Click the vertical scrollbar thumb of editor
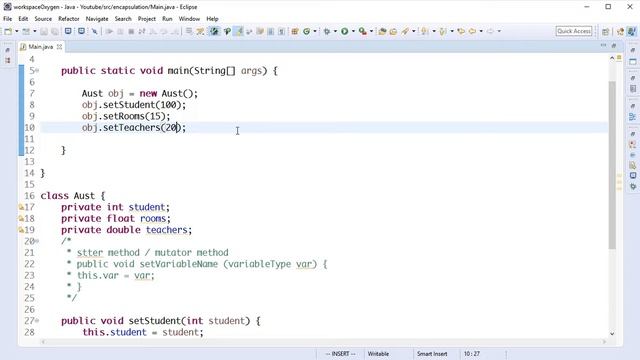Screen dimensions: 640x360 (612, 164)
